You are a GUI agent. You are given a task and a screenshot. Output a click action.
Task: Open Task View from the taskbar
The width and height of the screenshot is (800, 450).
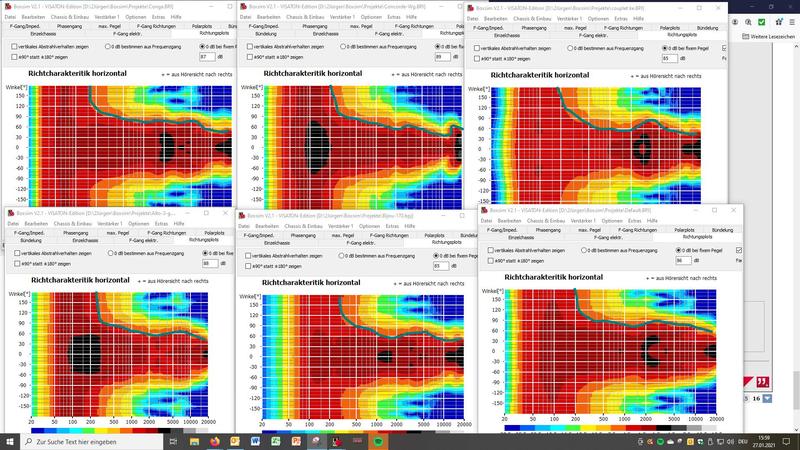click(x=173, y=441)
